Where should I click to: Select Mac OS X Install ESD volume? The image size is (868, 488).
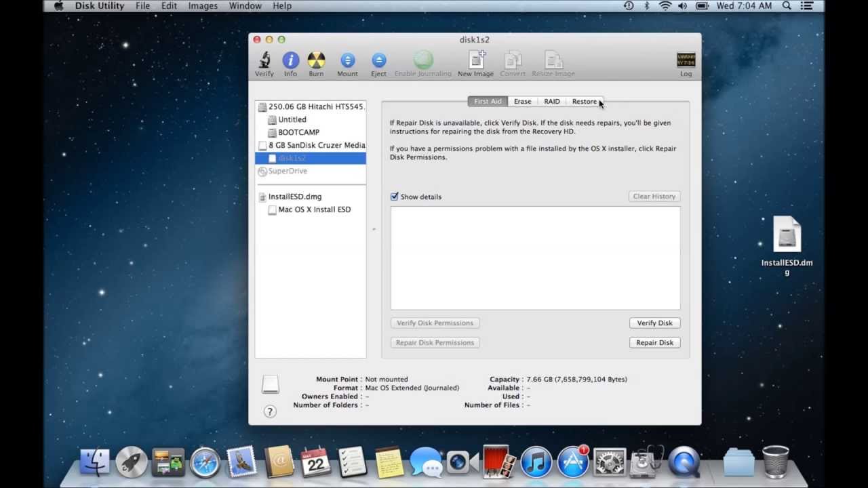tap(311, 209)
